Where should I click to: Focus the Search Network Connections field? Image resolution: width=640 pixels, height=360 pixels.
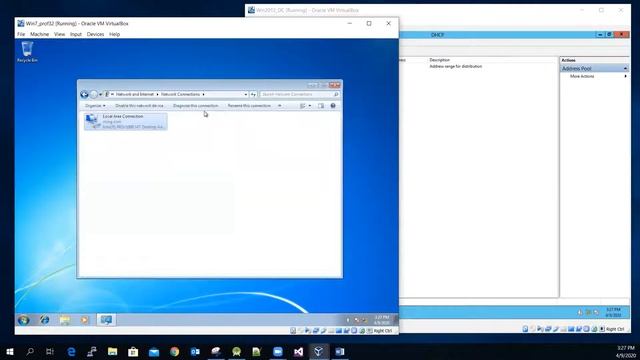click(299, 94)
